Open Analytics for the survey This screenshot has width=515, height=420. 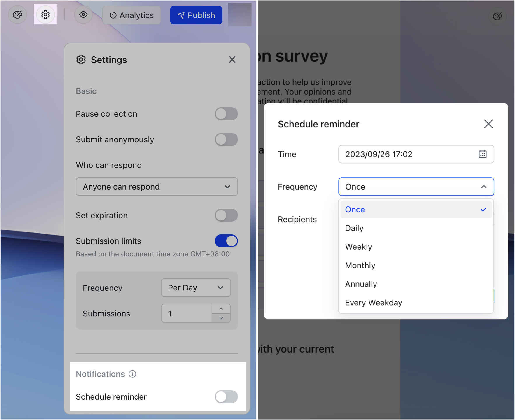[131, 15]
